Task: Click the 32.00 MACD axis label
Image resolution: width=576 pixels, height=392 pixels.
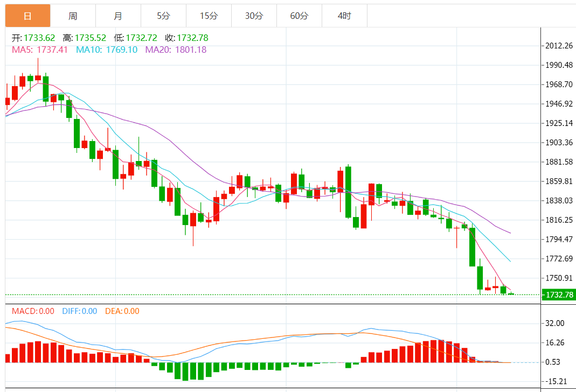Action: coord(554,324)
